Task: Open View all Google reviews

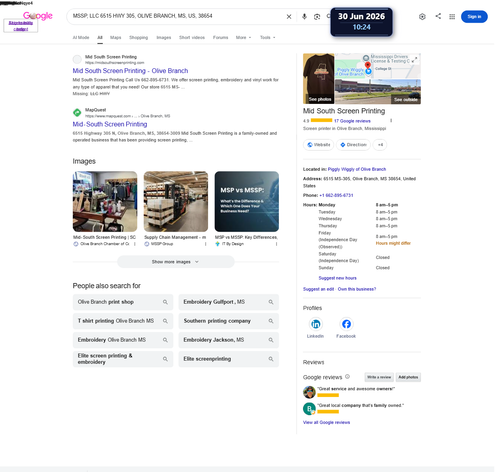Action: (326, 422)
